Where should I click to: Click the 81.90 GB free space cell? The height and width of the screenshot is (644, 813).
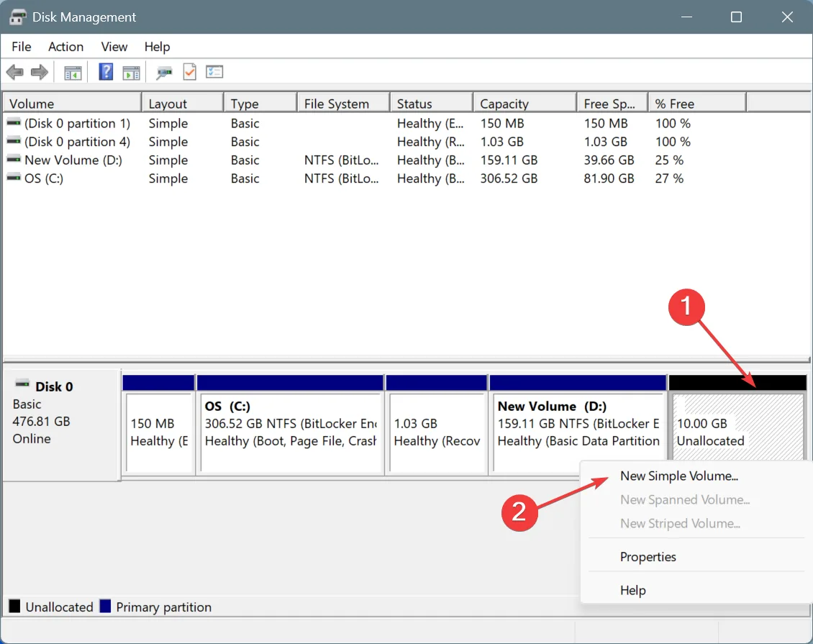[x=609, y=178]
